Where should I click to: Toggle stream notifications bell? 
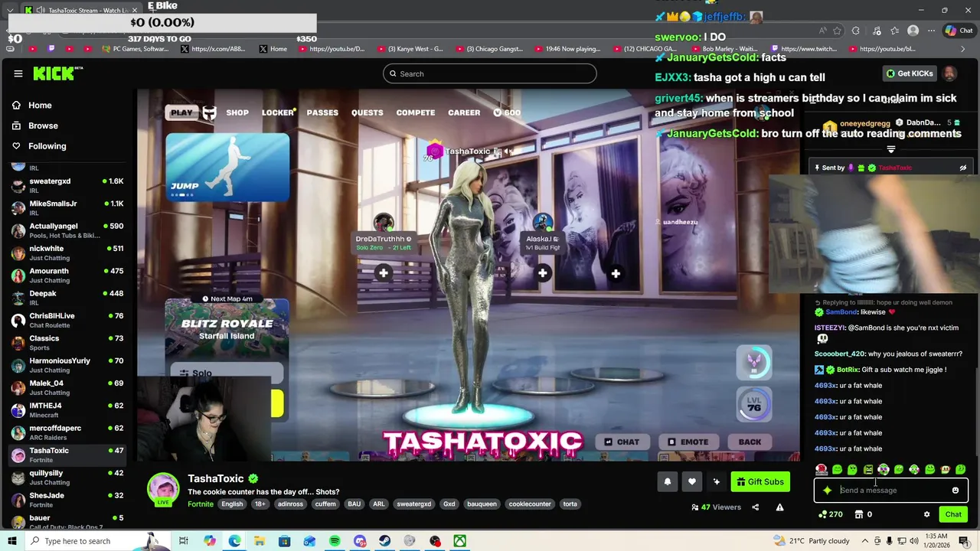point(667,481)
